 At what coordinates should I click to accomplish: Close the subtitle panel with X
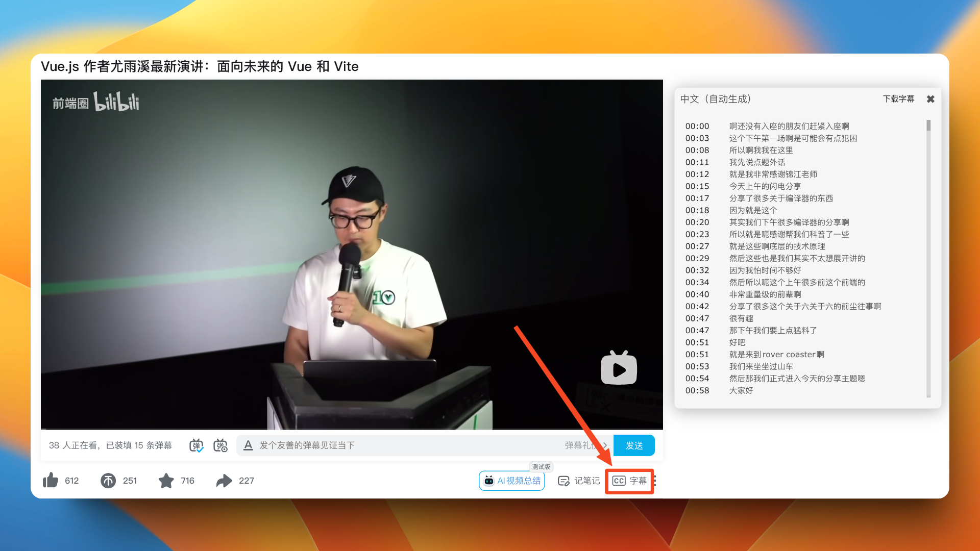pos(930,99)
